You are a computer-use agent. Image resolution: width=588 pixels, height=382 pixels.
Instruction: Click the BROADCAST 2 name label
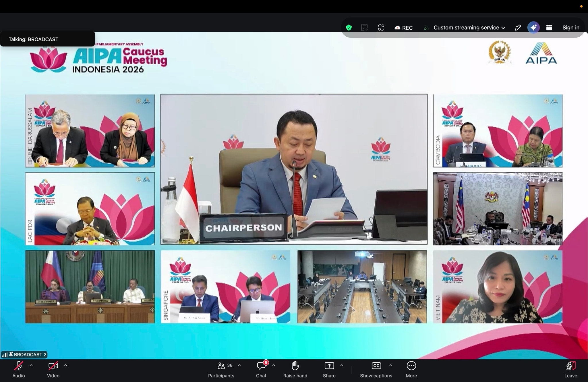pos(30,355)
